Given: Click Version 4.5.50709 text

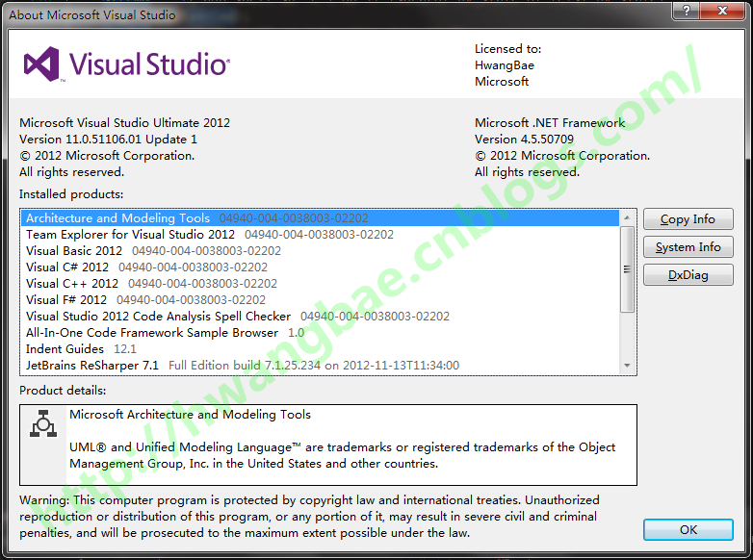Looking at the screenshot, I should click(524, 140).
